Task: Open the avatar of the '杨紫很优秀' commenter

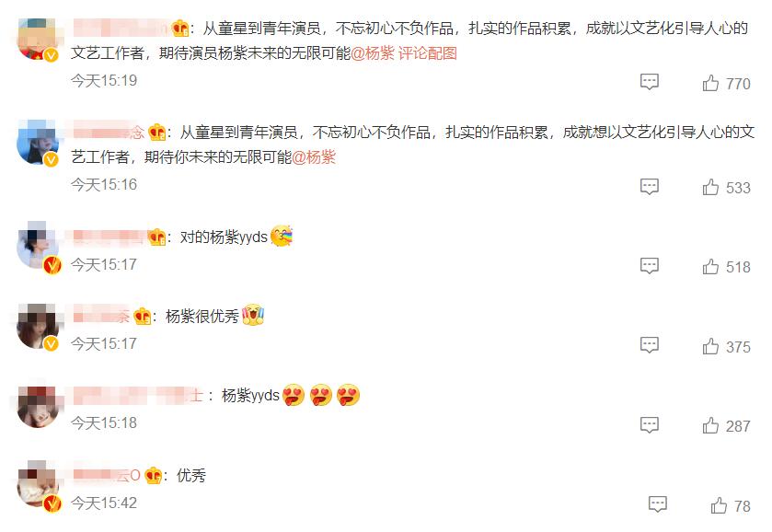Action: click(38, 326)
